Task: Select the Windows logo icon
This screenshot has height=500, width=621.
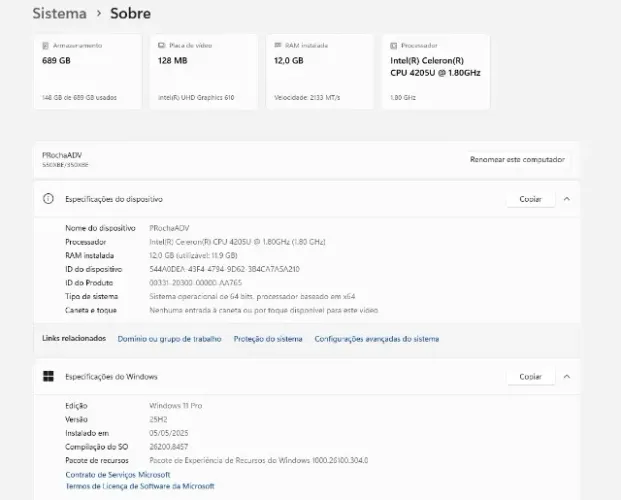Action: pyautogui.click(x=48, y=376)
